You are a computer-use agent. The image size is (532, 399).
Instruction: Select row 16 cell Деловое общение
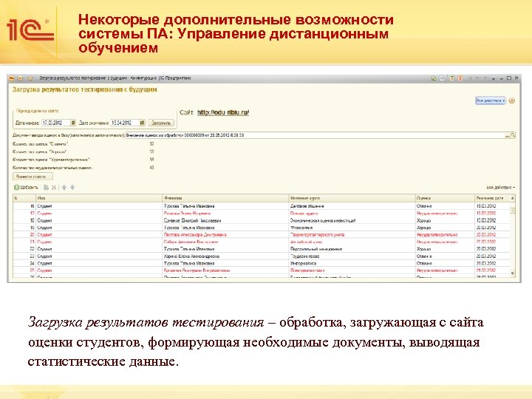pos(352,206)
